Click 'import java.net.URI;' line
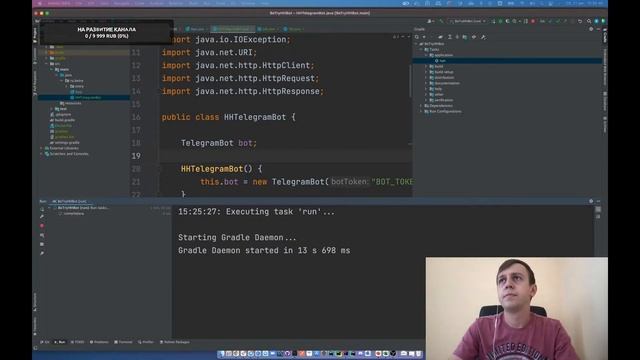 tap(209, 53)
